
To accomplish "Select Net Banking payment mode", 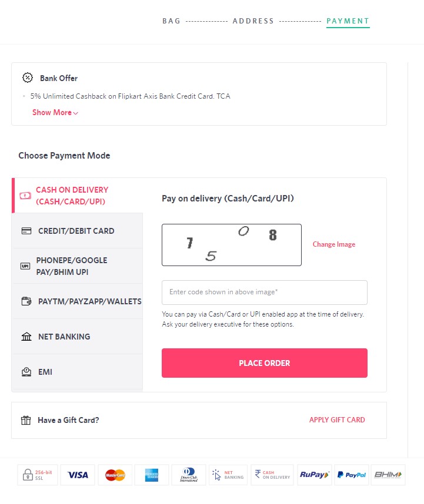I will 77,337.
